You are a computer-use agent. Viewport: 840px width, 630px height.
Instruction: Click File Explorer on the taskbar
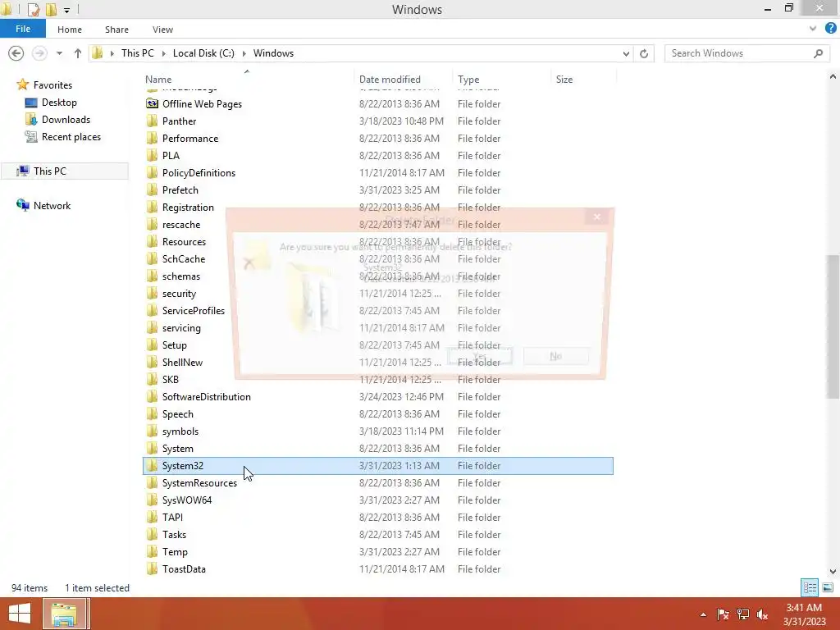click(x=64, y=614)
